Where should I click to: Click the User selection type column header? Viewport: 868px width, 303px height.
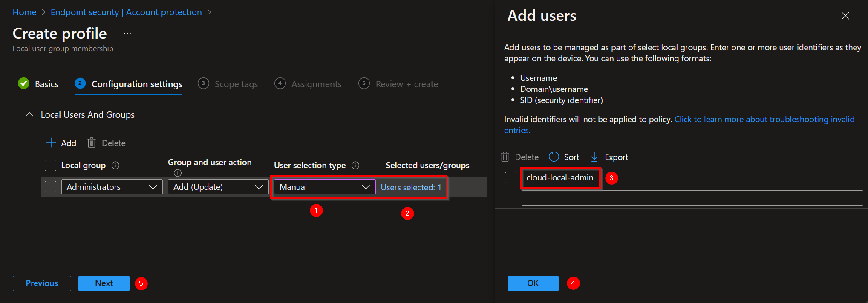coord(310,165)
